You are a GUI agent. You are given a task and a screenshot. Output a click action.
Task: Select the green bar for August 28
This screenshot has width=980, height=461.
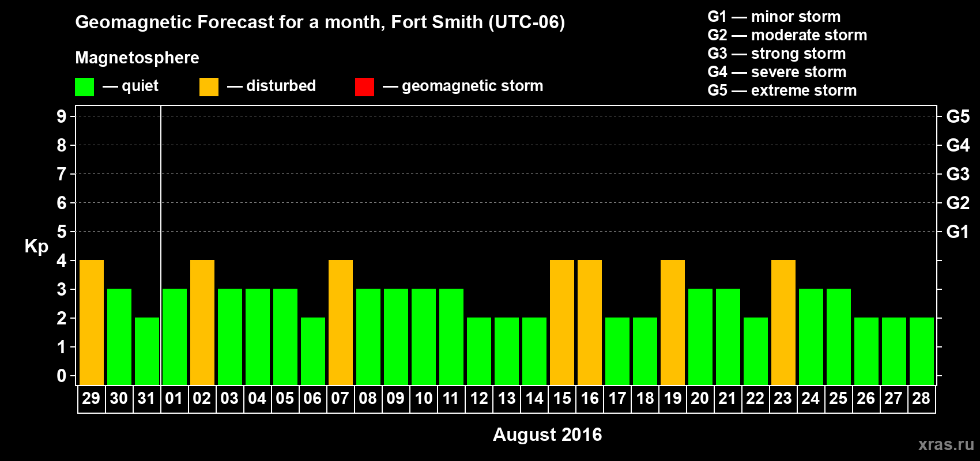click(x=922, y=351)
